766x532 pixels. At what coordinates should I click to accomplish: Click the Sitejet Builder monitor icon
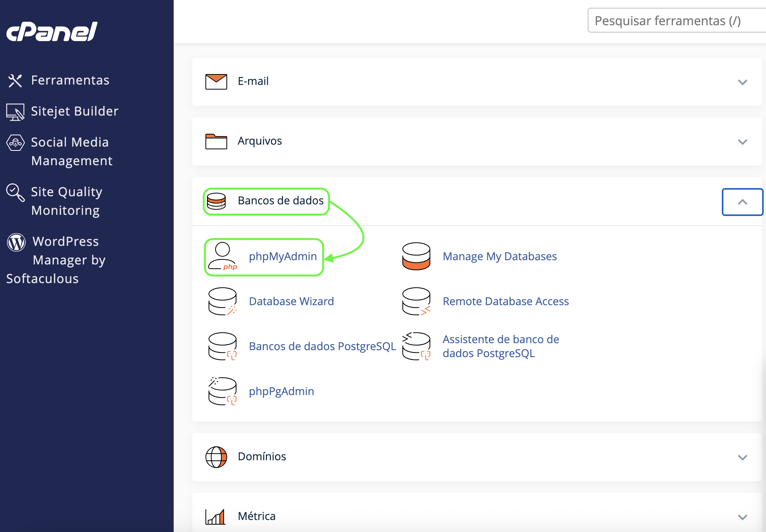coord(15,112)
